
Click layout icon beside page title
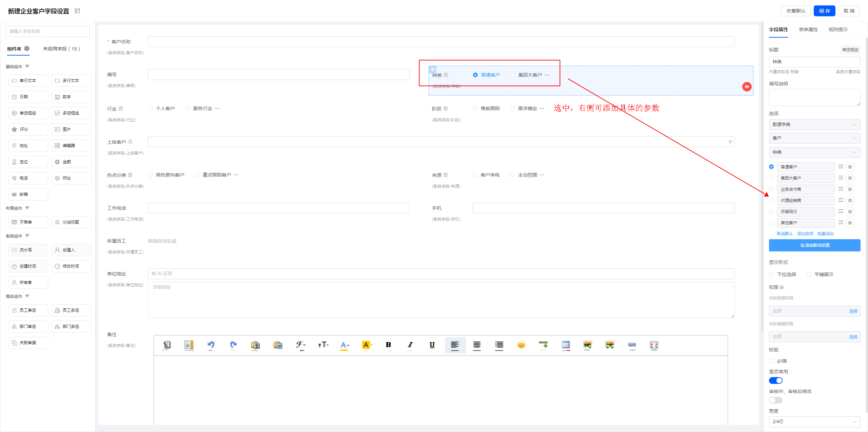[77, 11]
